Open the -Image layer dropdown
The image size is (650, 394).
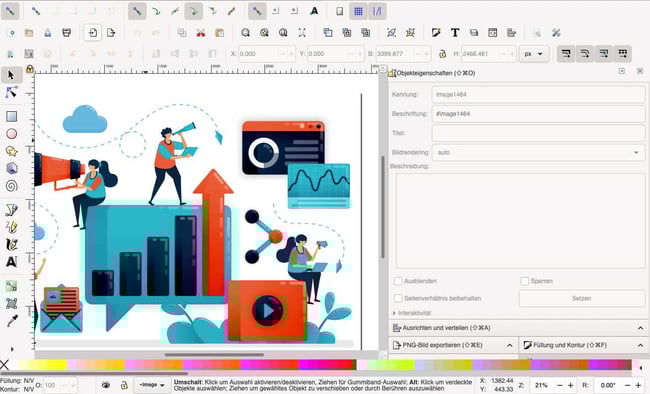point(152,385)
